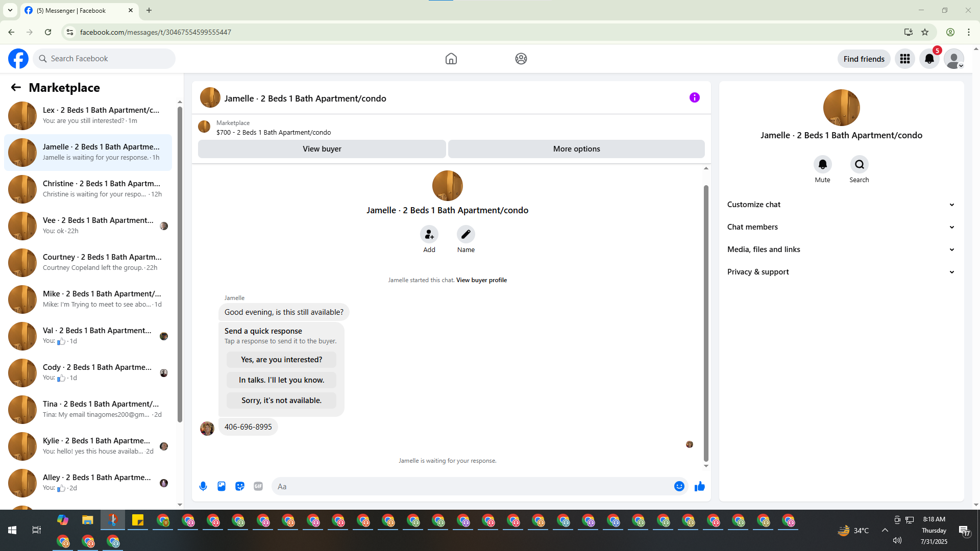Click the pencil Name edit icon
The height and width of the screenshot is (551, 980).
point(465,234)
